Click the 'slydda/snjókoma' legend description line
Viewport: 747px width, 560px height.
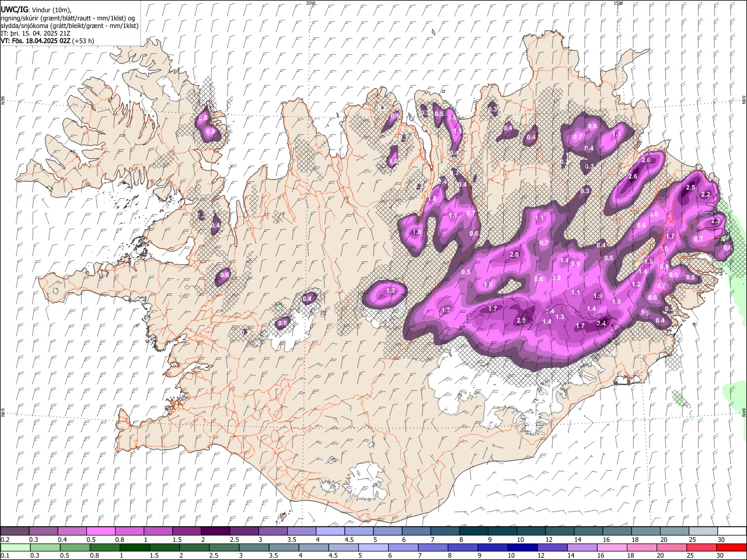[69, 26]
